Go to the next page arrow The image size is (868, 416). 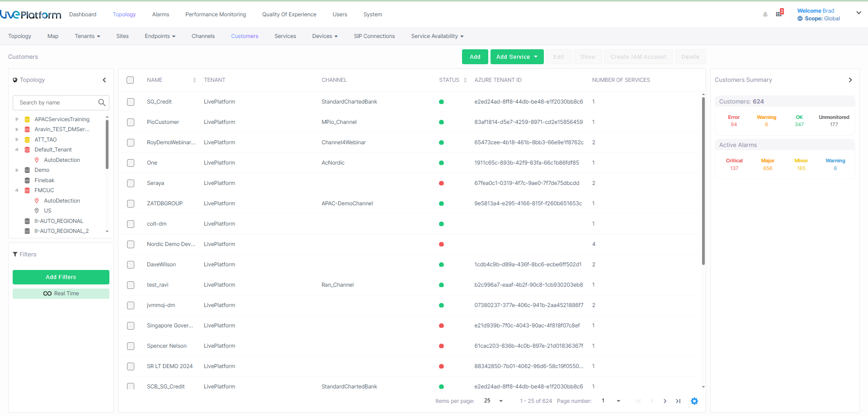click(665, 401)
